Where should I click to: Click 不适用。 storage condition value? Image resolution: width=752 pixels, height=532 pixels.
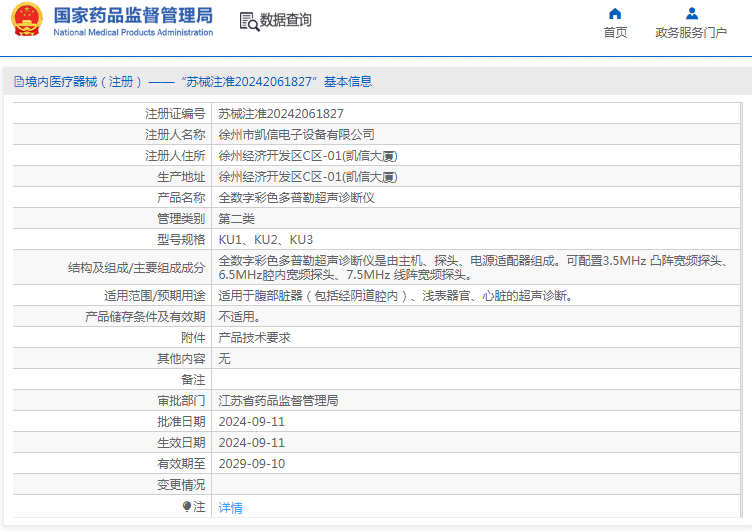[x=239, y=317]
